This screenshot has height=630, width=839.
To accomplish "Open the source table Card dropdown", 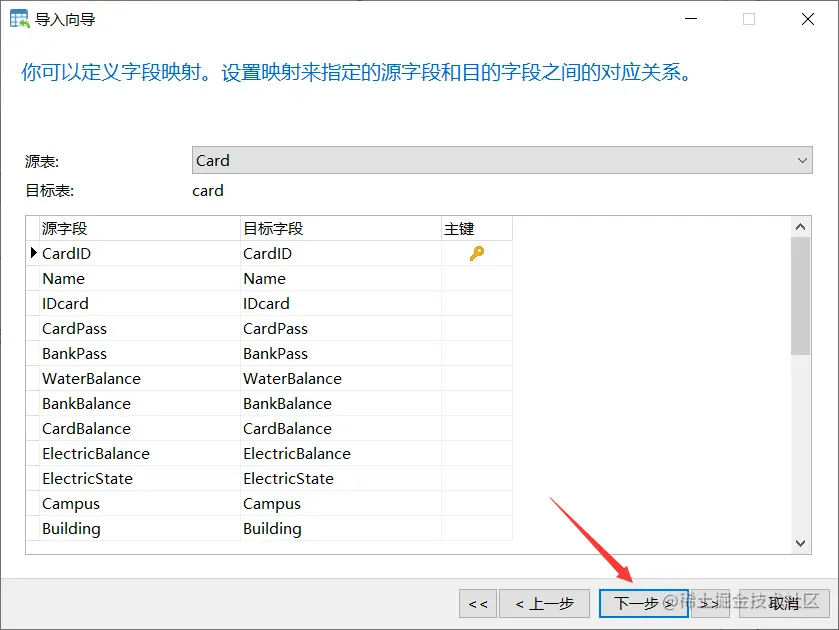I will pos(502,160).
